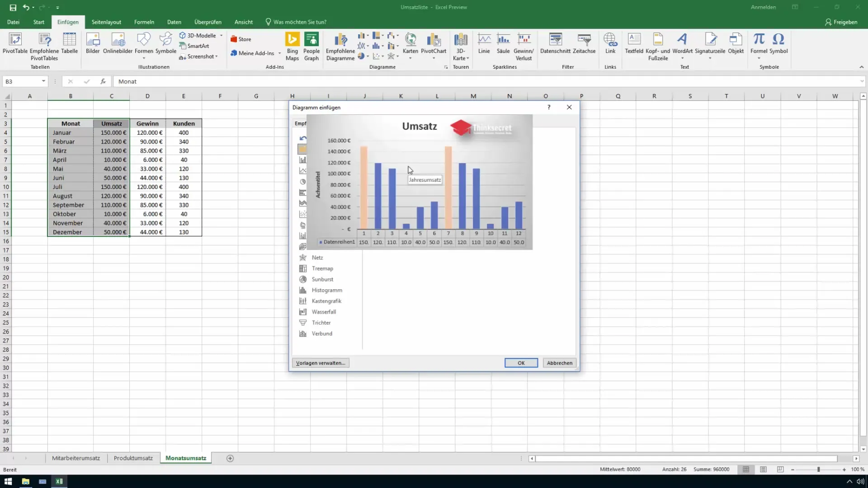Click the Monat input field B3
The height and width of the screenshot is (488, 868).
click(71, 123)
